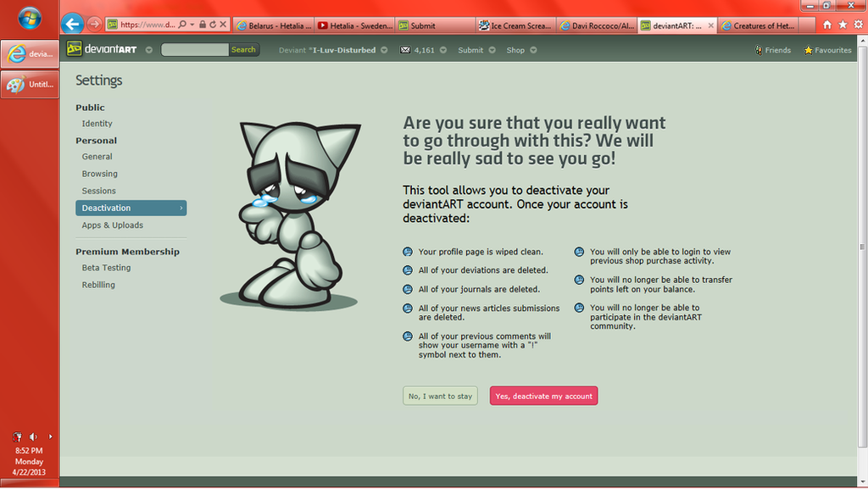The image size is (868, 489).
Task: Select the Deactivation settings item
Action: point(131,208)
